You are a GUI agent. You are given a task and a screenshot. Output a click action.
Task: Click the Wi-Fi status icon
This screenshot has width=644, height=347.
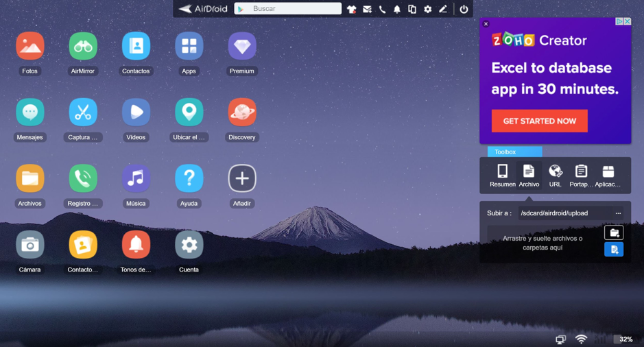point(581,339)
